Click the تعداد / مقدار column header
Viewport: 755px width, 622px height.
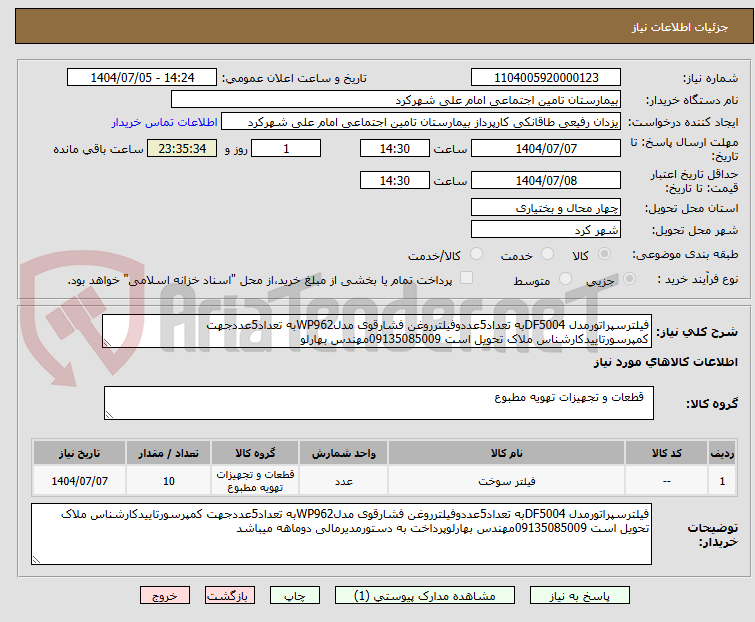[168, 453]
